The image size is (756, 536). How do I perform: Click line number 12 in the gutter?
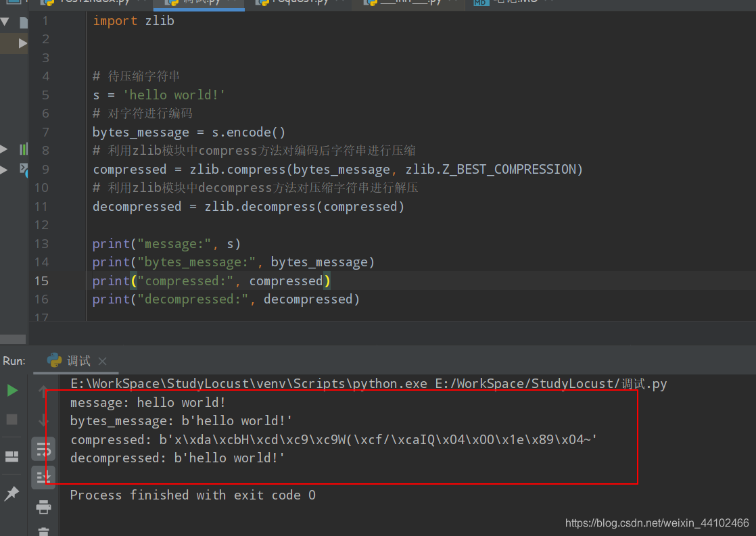click(x=41, y=225)
